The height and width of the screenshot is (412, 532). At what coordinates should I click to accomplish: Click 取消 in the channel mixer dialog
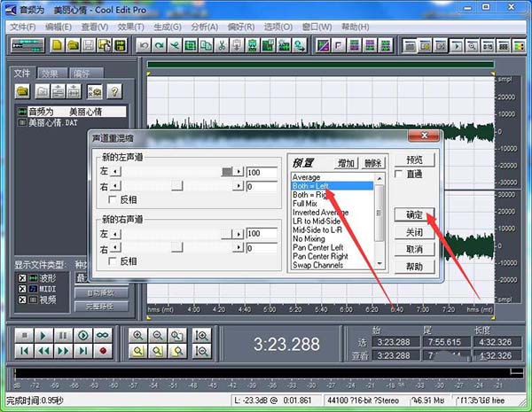point(414,249)
